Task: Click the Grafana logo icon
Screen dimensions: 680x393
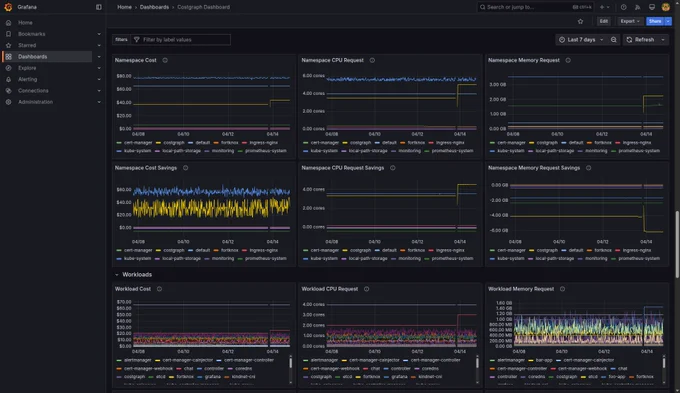Action: click(x=8, y=7)
